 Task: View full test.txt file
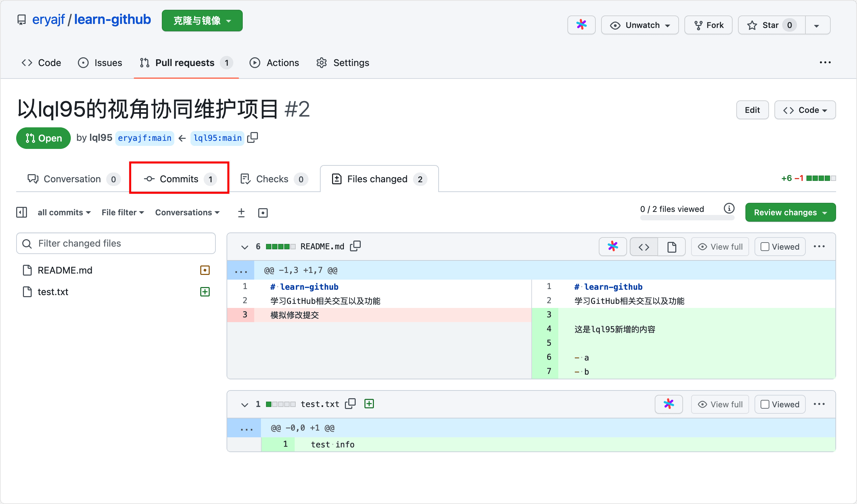[719, 404]
